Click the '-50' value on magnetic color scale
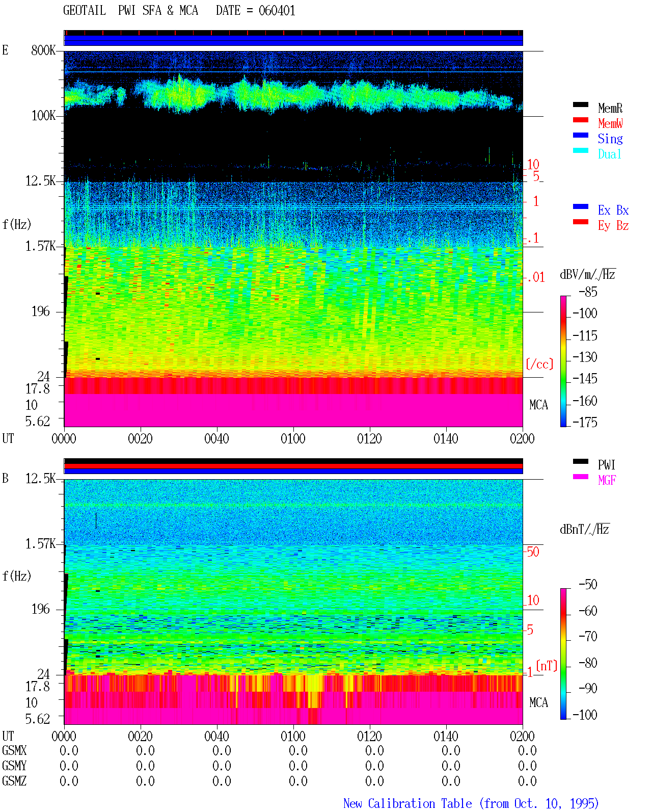 588,585
